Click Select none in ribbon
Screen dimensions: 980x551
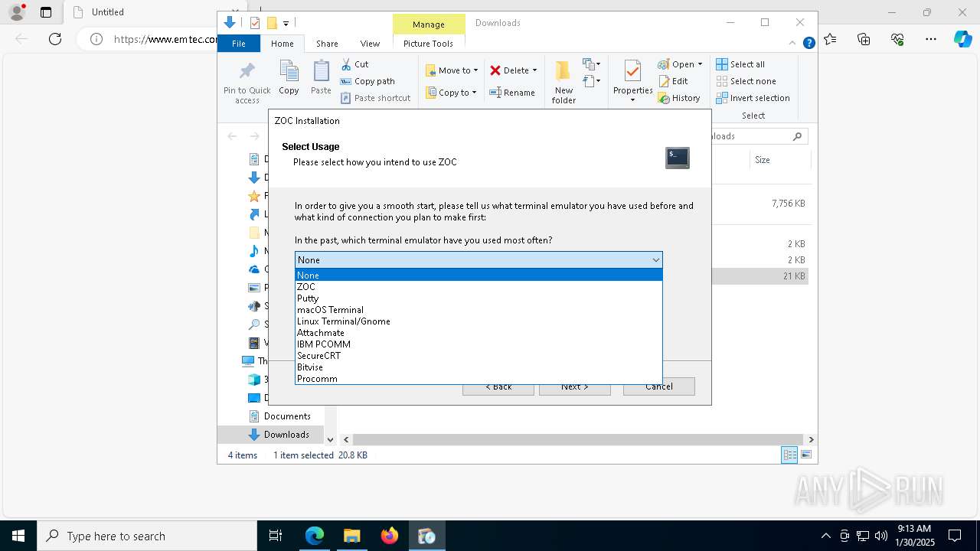coord(746,81)
